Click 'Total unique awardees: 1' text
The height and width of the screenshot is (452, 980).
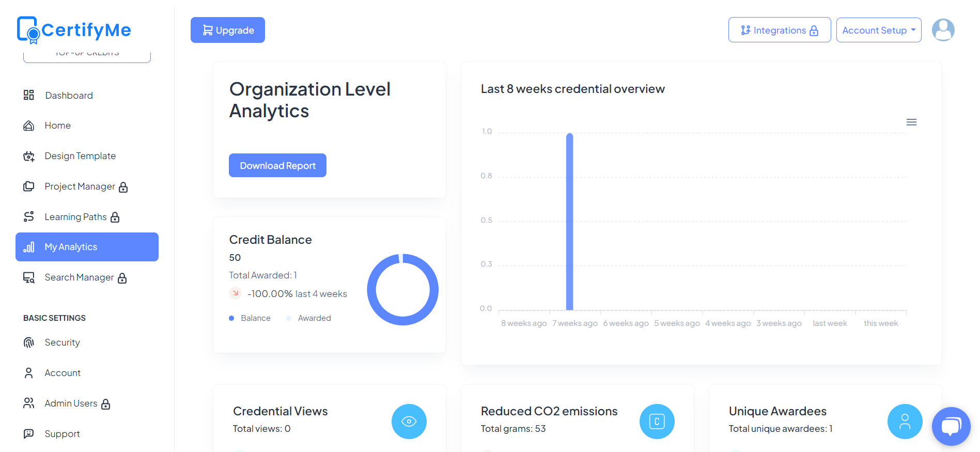(x=781, y=429)
